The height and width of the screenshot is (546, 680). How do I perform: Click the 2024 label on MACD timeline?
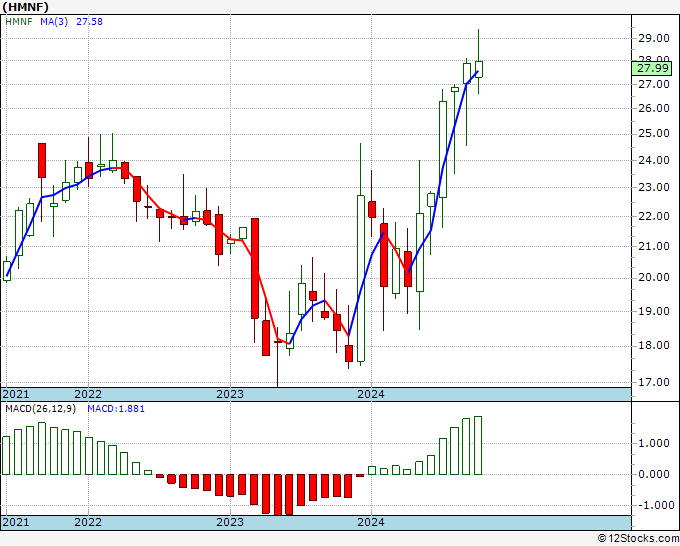[371, 522]
